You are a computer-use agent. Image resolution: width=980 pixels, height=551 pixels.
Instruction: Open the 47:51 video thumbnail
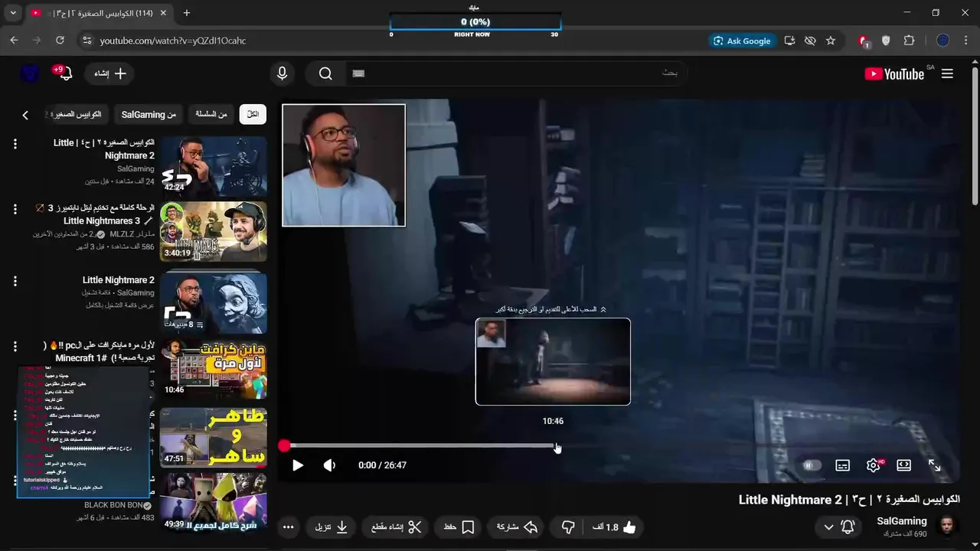214,437
